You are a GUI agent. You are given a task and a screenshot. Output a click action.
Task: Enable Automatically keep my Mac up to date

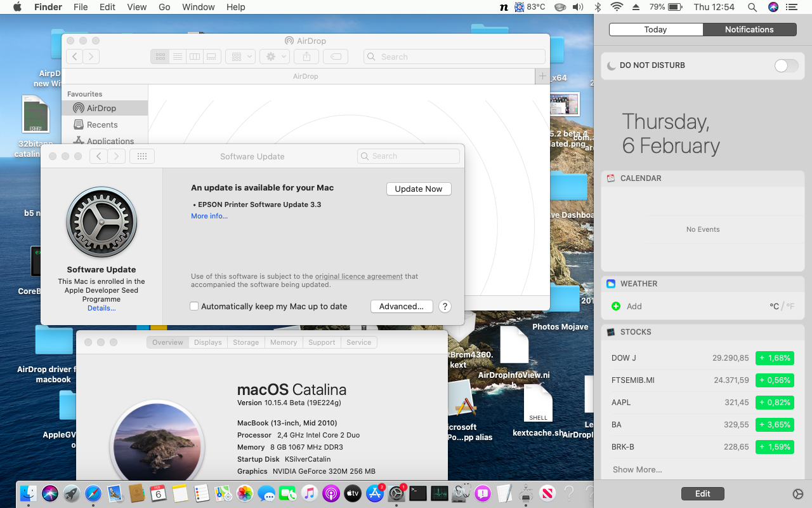click(x=195, y=306)
